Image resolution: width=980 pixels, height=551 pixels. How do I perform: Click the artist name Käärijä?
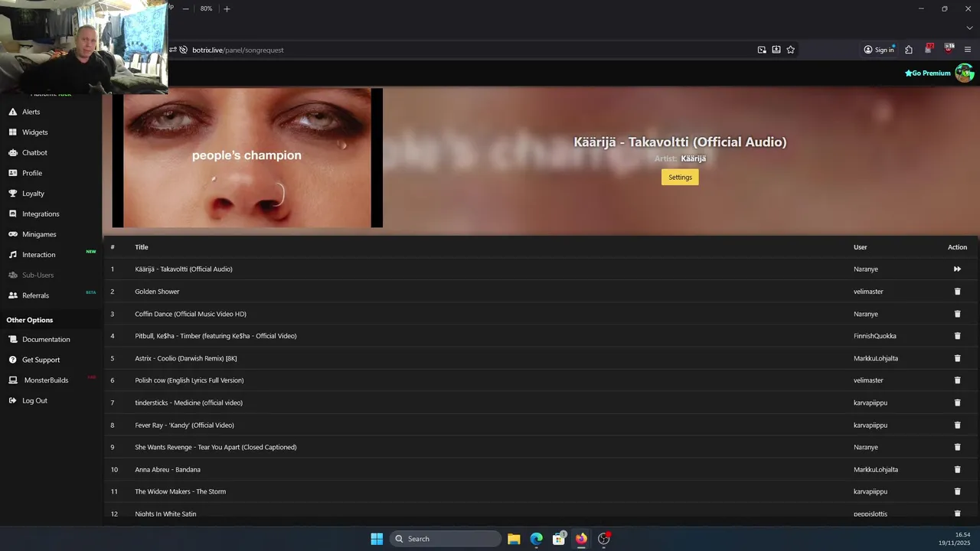pos(694,158)
